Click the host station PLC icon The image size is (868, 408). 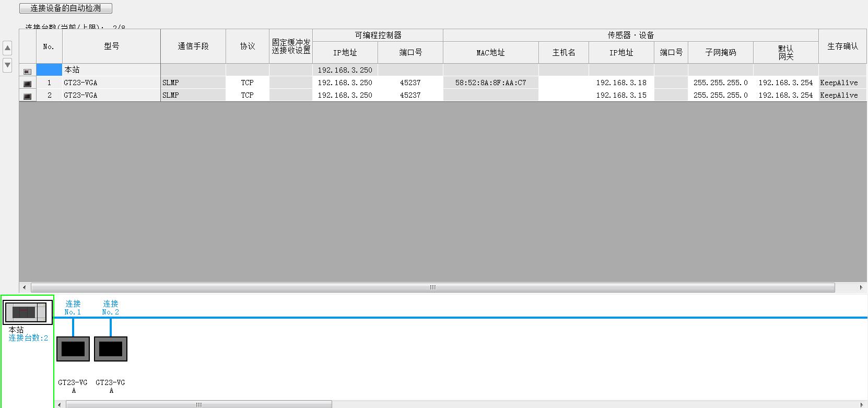(25, 313)
